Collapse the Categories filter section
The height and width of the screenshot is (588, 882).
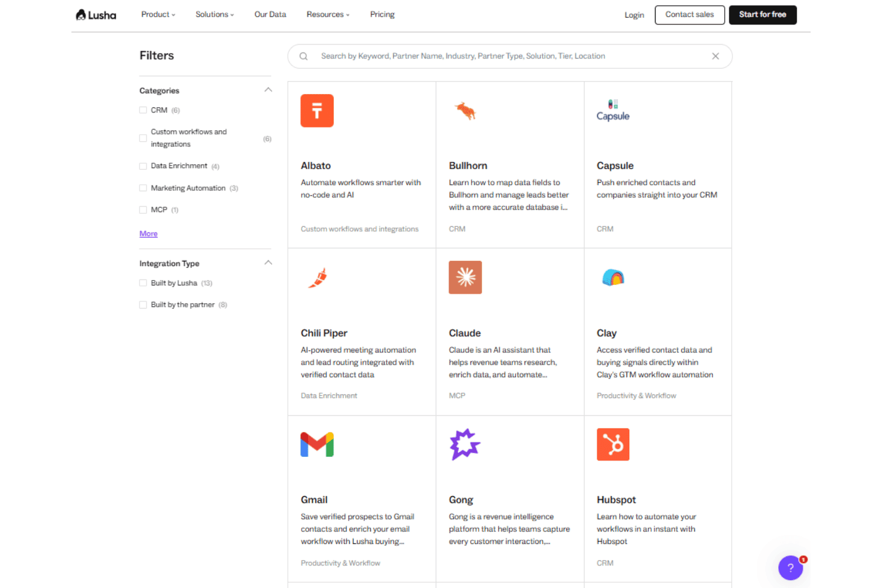[x=268, y=90]
